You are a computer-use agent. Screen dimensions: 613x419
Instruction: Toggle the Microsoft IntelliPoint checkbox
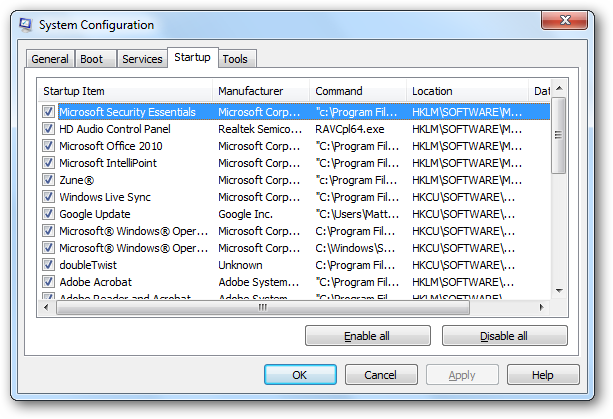[x=48, y=163]
